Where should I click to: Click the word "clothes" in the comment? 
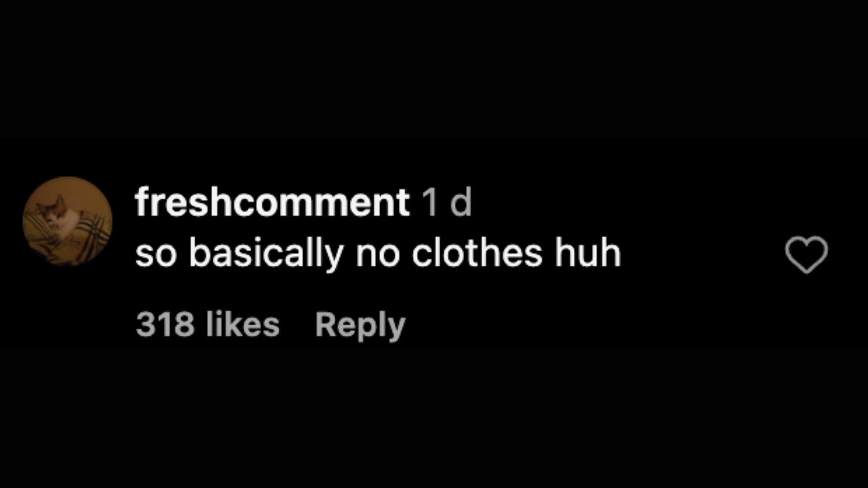476,253
